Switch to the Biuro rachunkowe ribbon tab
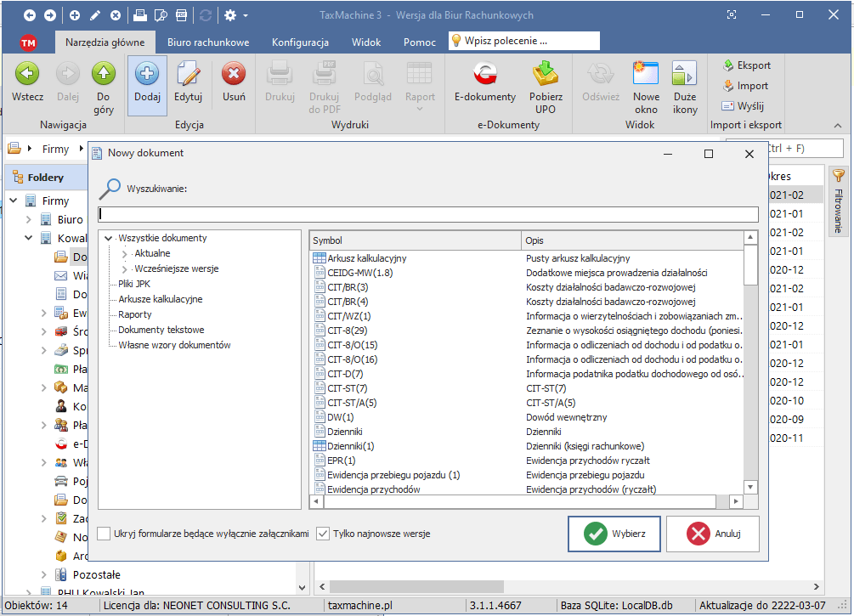 point(208,42)
